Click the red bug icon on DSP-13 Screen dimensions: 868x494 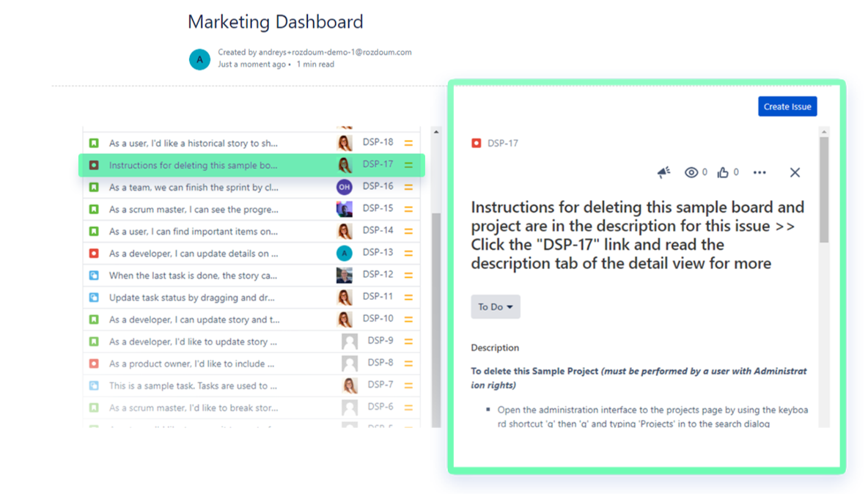point(94,254)
